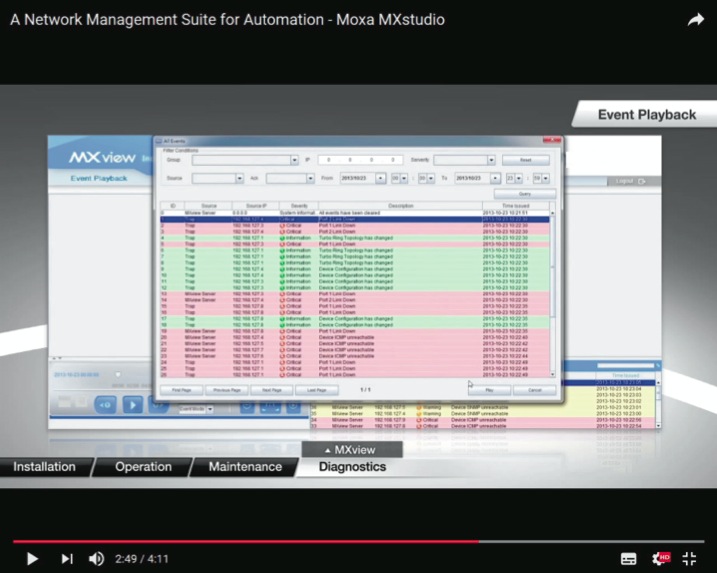
Task: Open video settings gear icon
Action: [x=660, y=558]
